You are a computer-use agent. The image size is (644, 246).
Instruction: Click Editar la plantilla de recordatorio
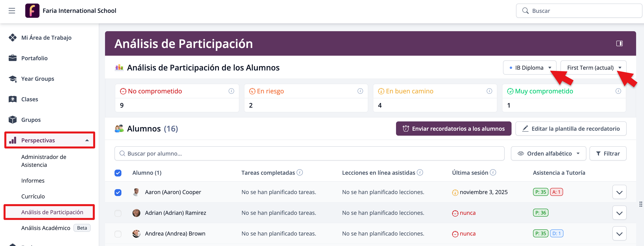click(x=571, y=129)
